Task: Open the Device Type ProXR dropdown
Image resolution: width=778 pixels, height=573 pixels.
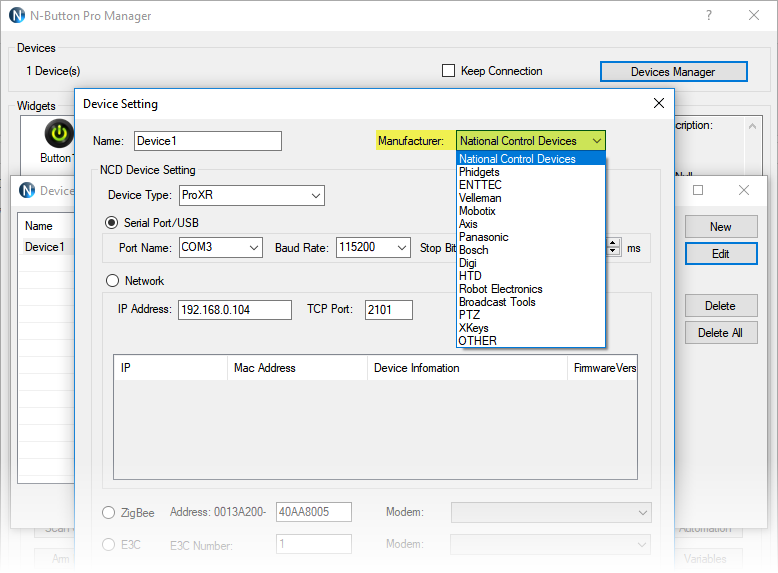Action: click(x=316, y=195)
